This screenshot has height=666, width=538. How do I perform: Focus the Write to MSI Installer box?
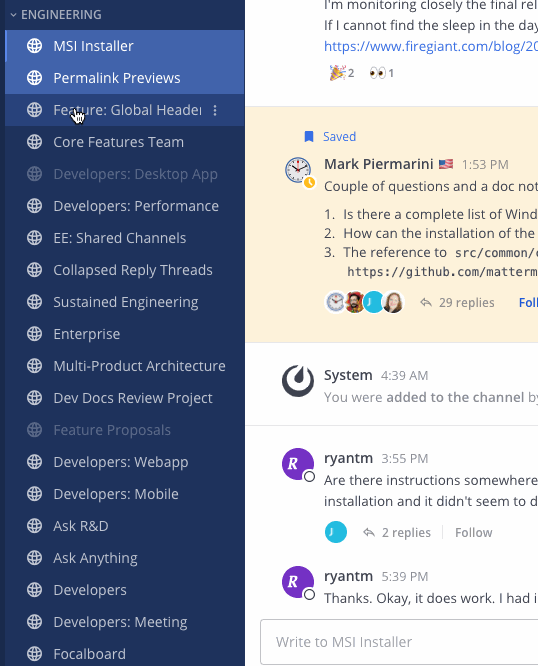click(x=399, y=642)
